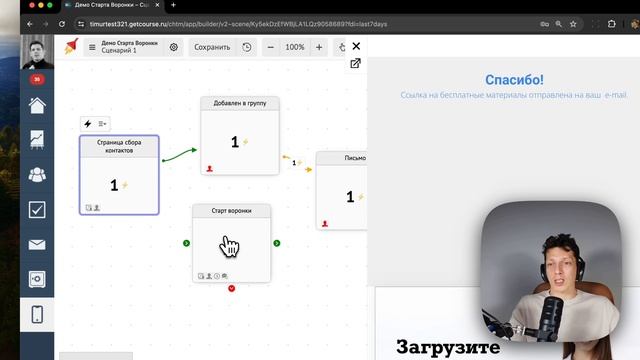This screenshot has height=360, width=640.
Task: Open the version history clock icon
Action: point(247,47)
